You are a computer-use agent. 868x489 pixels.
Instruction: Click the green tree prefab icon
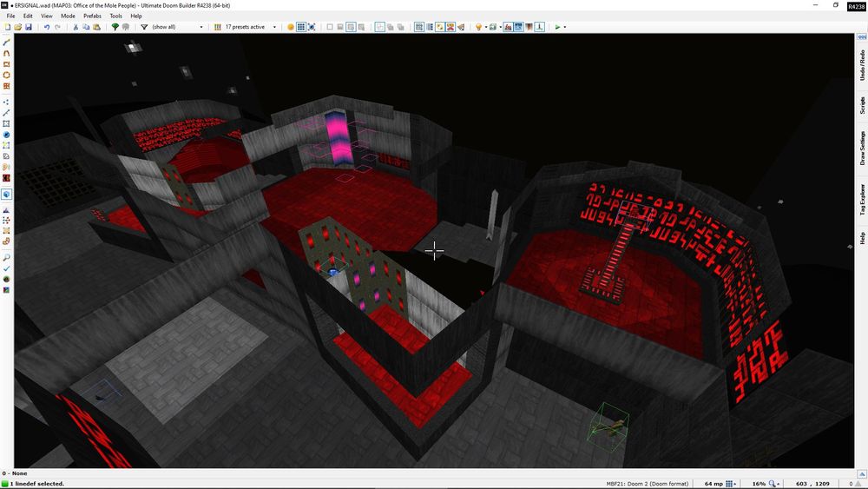click(x=115, y=27)
